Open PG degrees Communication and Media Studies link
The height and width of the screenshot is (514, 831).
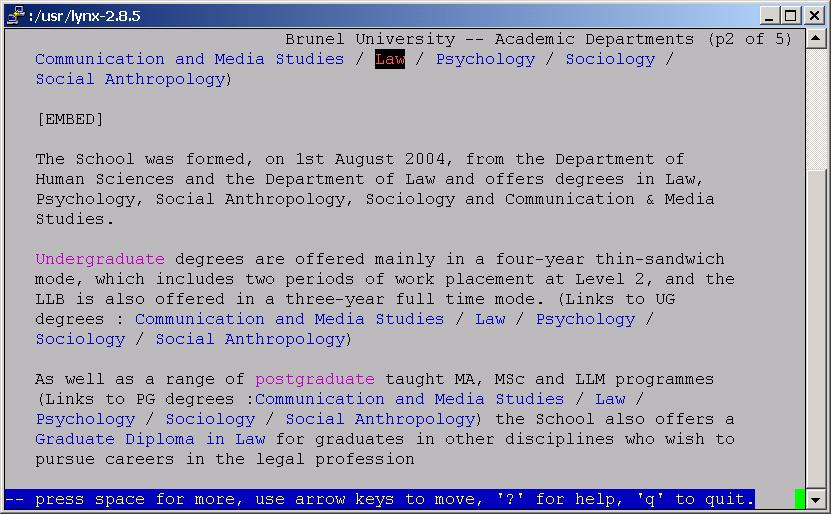(x=409, y=399)
